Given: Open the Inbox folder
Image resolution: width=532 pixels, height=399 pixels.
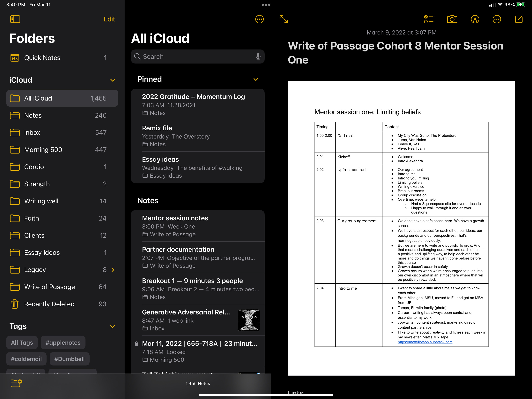Looking at the screenshot, I should 62,133.
